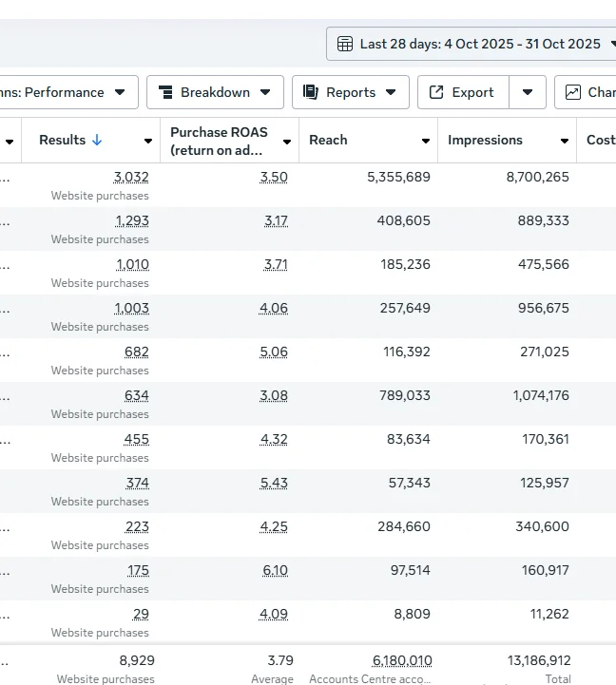Open the Export options dropdown arrow
The image size is (616, 685).
[x=528, y=92]
